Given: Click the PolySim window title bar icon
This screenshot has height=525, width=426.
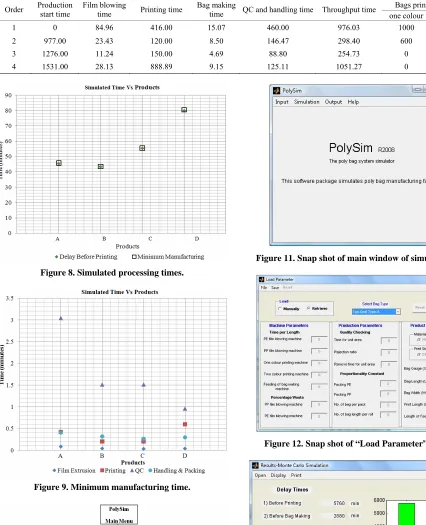Looking at the screenshot, I should tap(277, 90).
